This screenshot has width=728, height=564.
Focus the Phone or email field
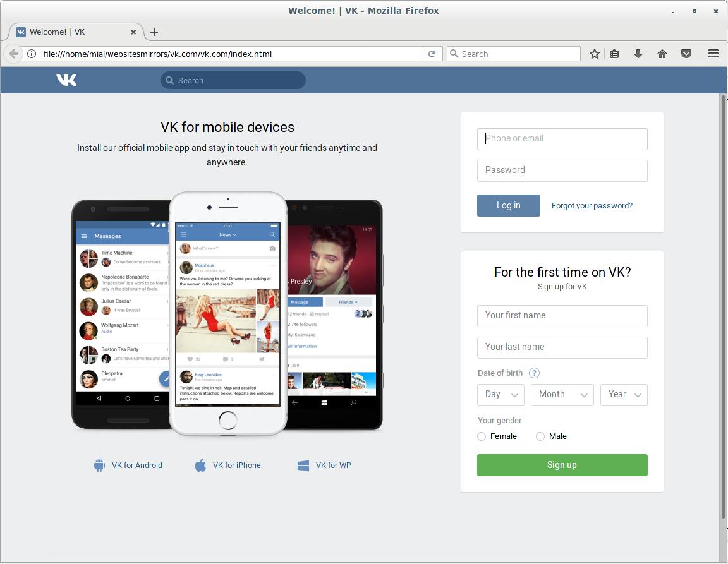[x=562, y=139]
